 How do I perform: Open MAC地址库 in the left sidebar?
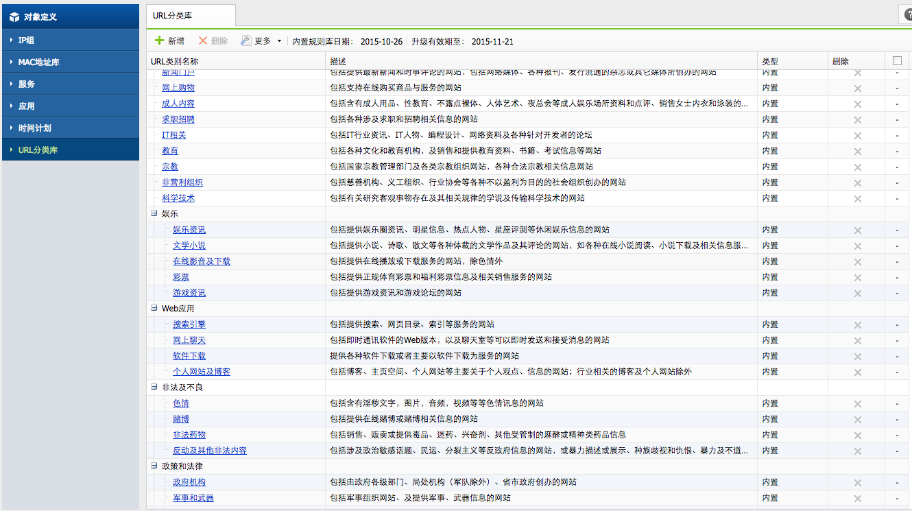(x=38, y=62)
